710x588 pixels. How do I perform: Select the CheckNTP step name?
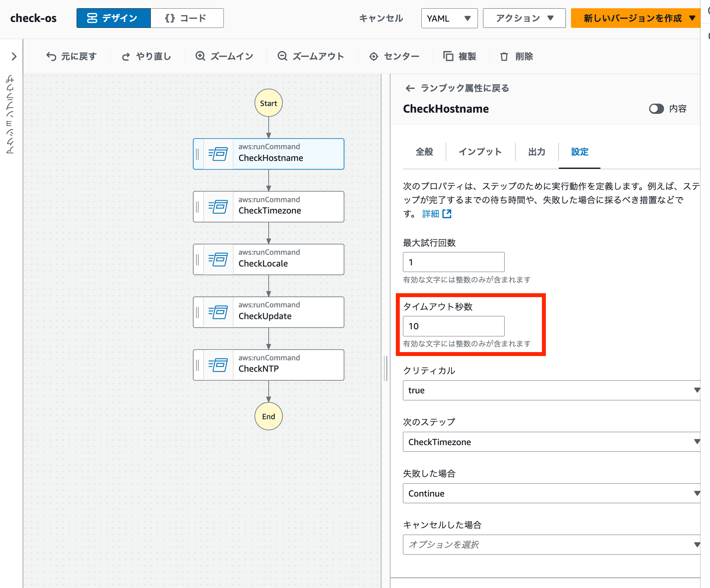(259, 369)
